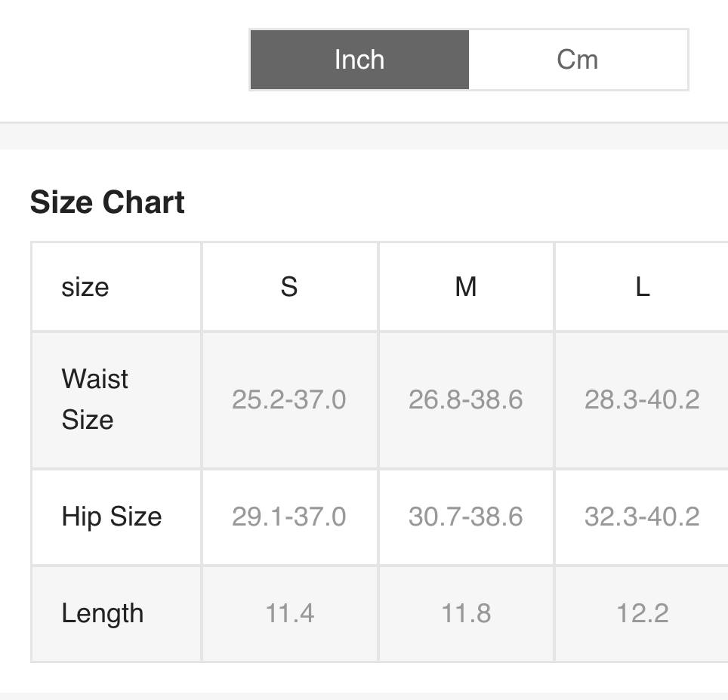
Task: Click hip measurement 29.1-37.0 for size S
Action: point(289,517)
